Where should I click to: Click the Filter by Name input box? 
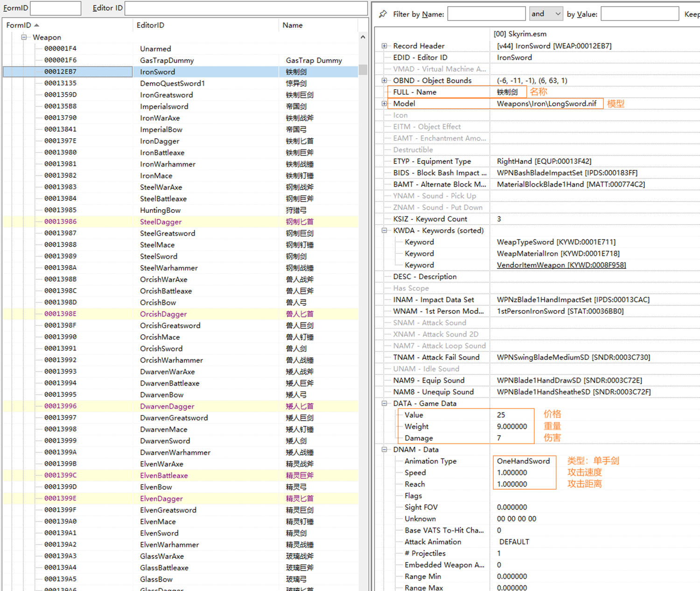pyautogui.click(x=486, y=14)
